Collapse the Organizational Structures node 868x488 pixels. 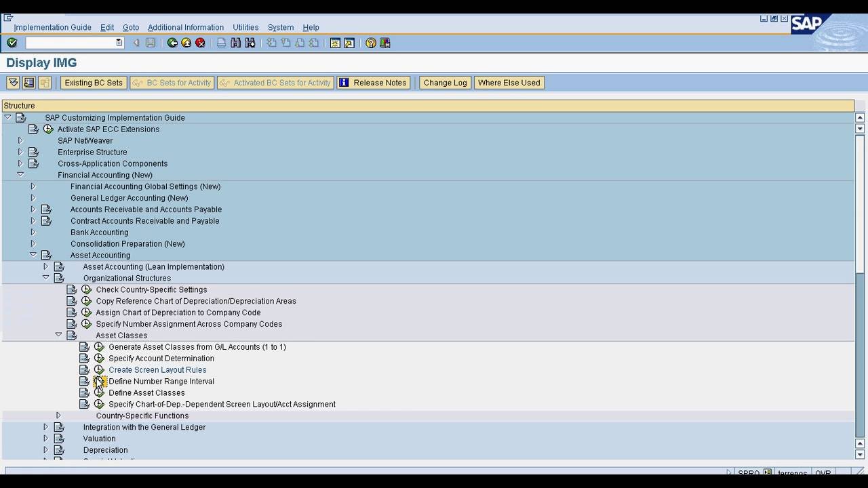pyautogui.click(x=45, y=278)
